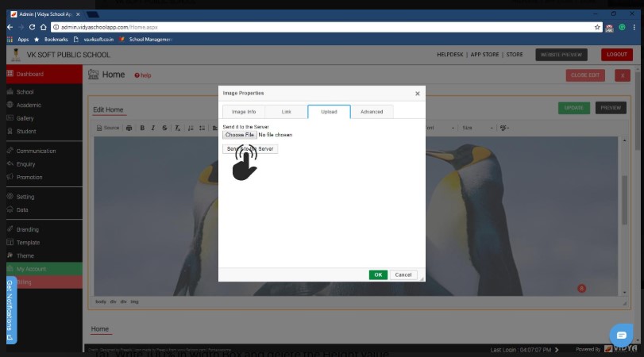This screenshot has width=644, height=357.
Task: Open School Management bookmark
Action: [x=145, y=40]
